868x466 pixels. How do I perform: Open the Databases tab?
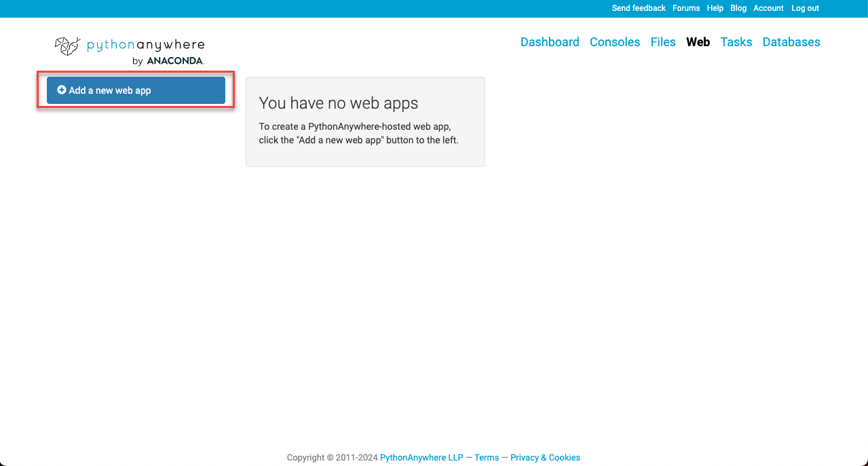click(791, 42)
